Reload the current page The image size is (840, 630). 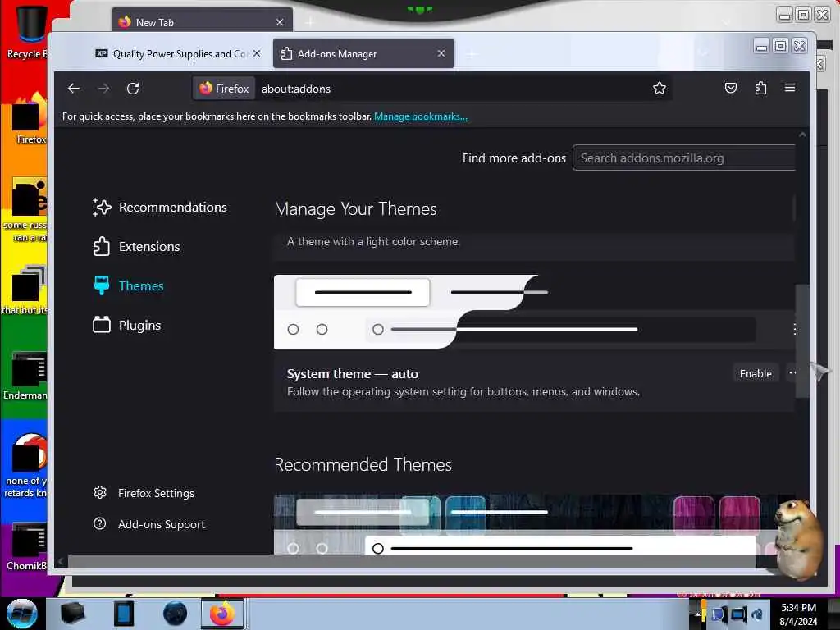[133, 89]
